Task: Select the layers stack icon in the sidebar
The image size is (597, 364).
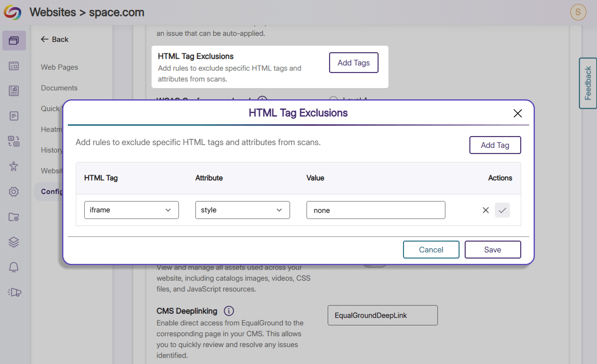Action: (14, 242)
